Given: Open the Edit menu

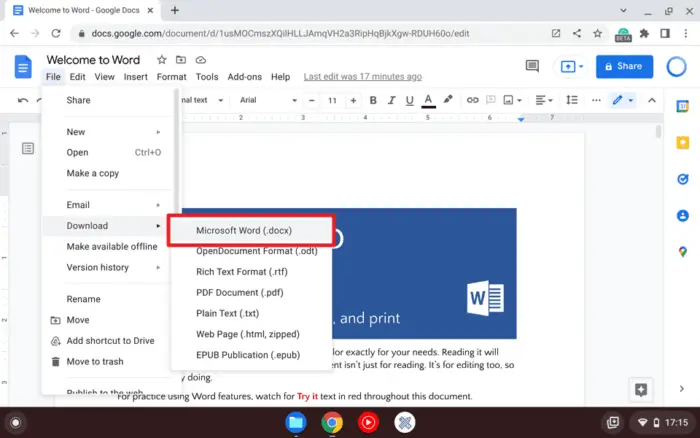Looking at the screenshot, I should pos(77,77).
